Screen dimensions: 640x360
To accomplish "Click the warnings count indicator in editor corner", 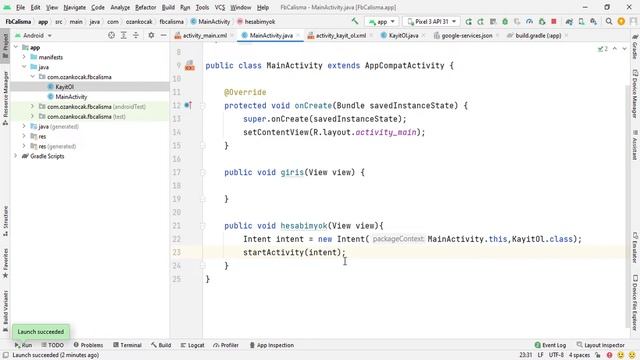I will click(x=603, y=49).
